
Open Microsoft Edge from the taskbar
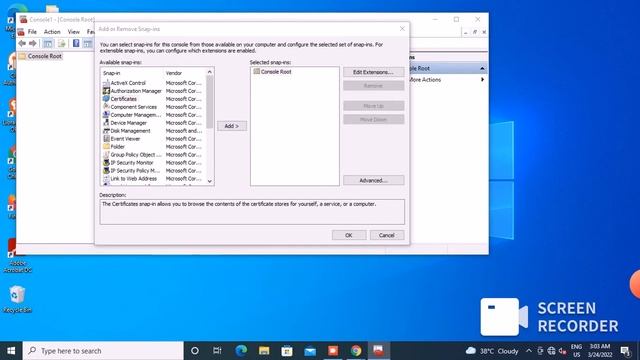tap(241, 351)
